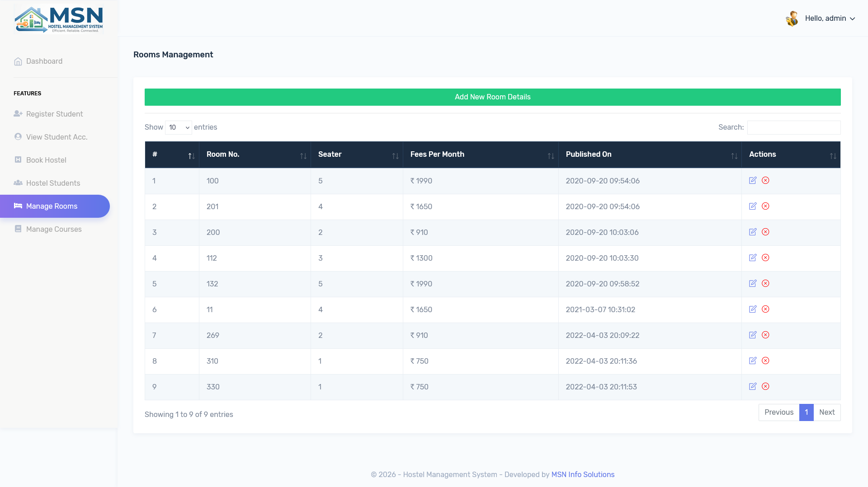The width and height of the screenshot is (868, 487).
Task: Delete room 201 entry
Action: click(765, 206)
